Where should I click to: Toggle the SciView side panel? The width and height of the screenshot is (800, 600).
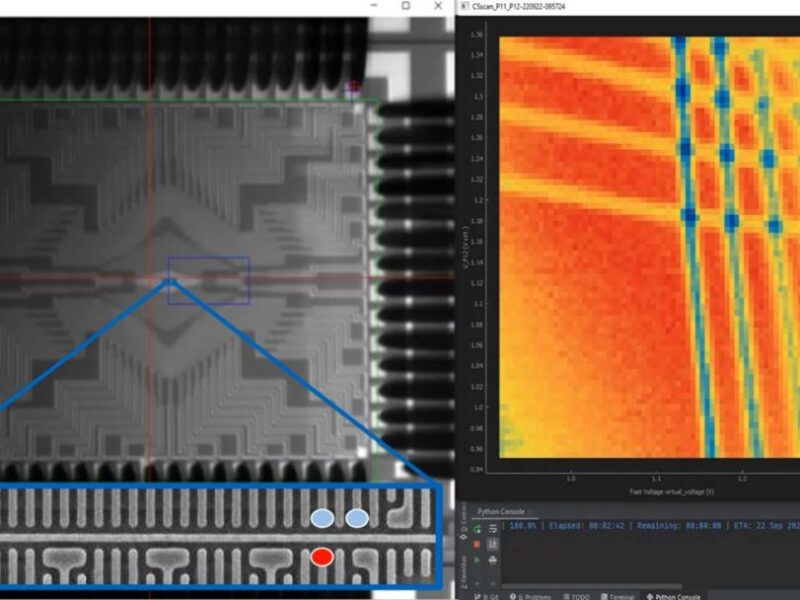463,514
